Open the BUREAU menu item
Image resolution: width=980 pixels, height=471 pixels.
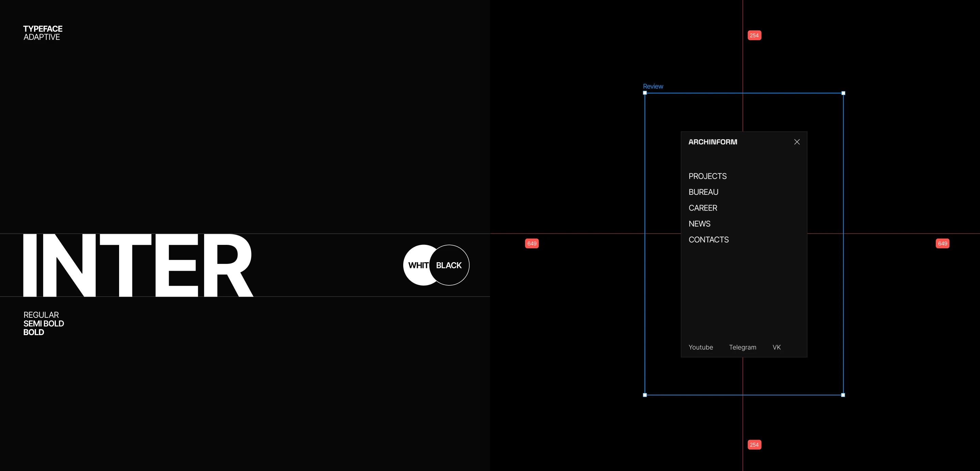pyautogui.click(x=703, y=192)
